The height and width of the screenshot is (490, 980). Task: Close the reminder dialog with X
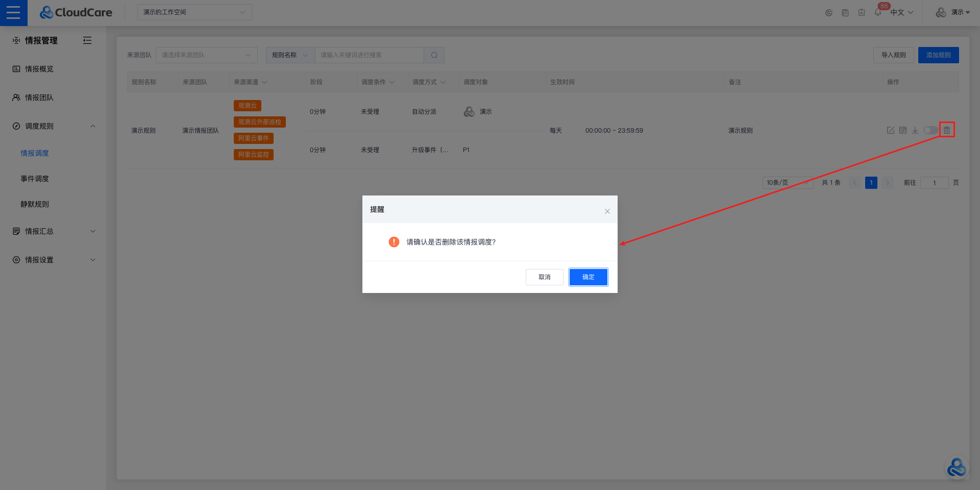tap(607, 211)
